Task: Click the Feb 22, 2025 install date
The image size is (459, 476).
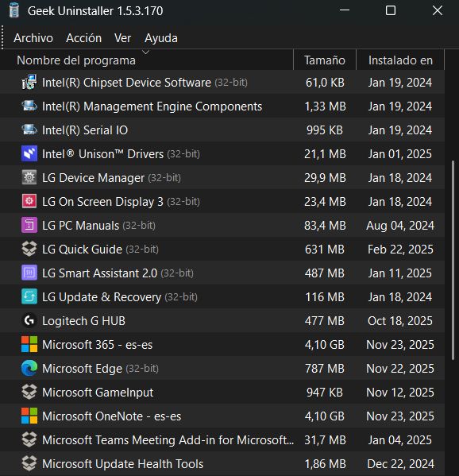Action: [400, 250]
